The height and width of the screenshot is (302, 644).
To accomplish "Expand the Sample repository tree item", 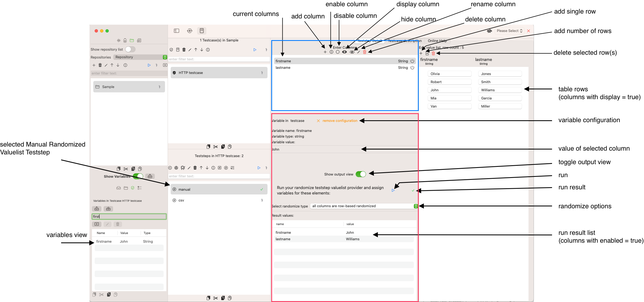I will (159, 87).
